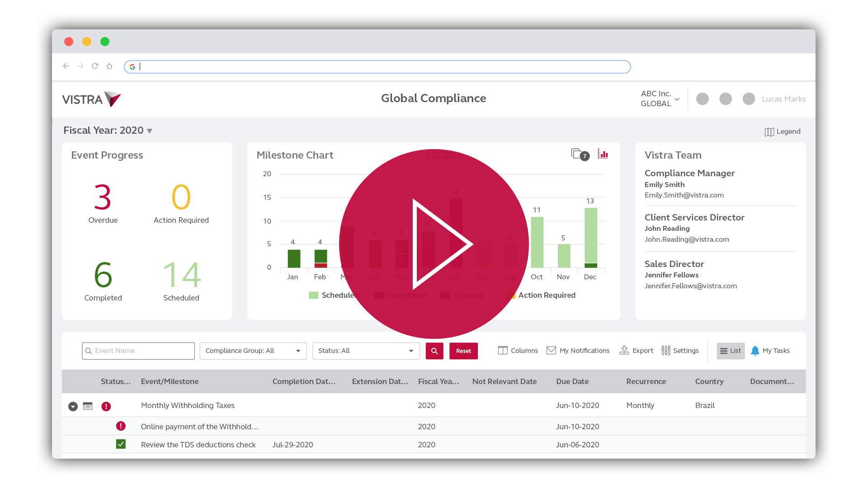The image size is (868, 488).
Task: Sort by the Due Date column header
Action: click(572, 381)
